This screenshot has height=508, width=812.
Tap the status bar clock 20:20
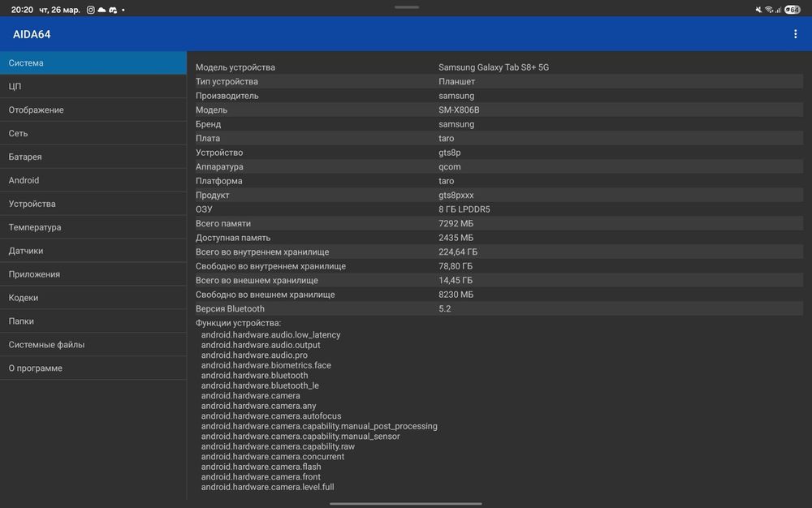(x=22, y=10)
